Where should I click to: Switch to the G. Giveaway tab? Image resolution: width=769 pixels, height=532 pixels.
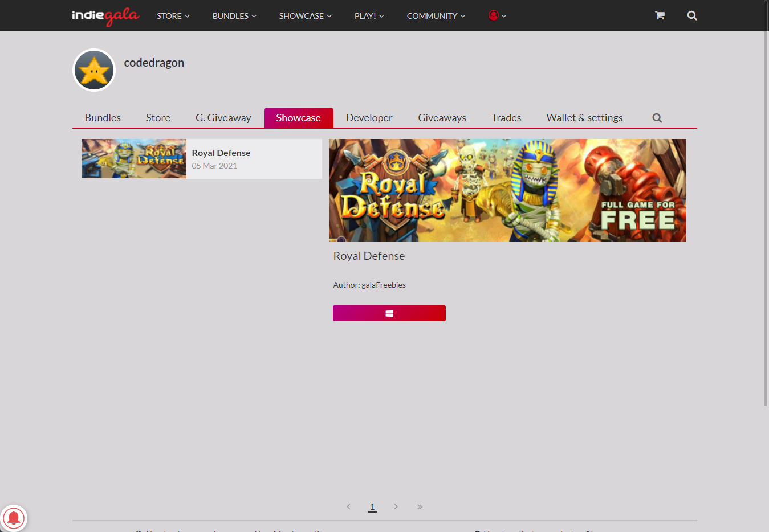click(223, 118)
